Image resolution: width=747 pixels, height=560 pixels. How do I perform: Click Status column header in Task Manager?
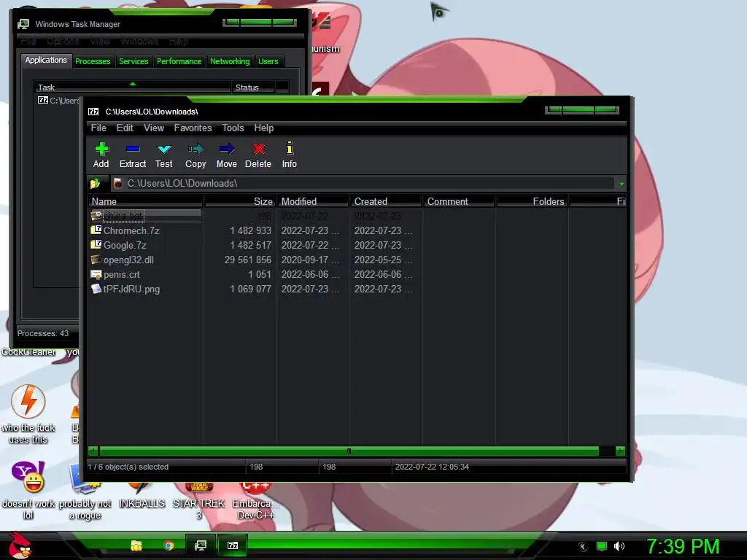253,87
